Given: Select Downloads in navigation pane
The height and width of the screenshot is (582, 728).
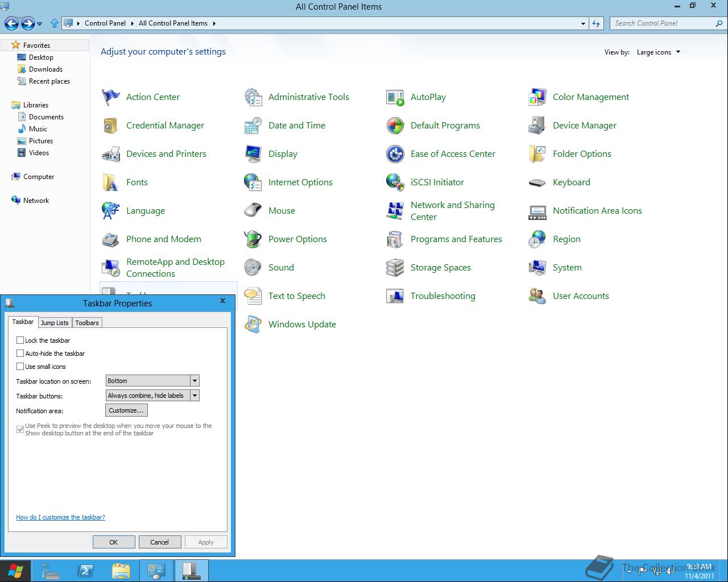Looking at the screenshot, I should point(45,69).
